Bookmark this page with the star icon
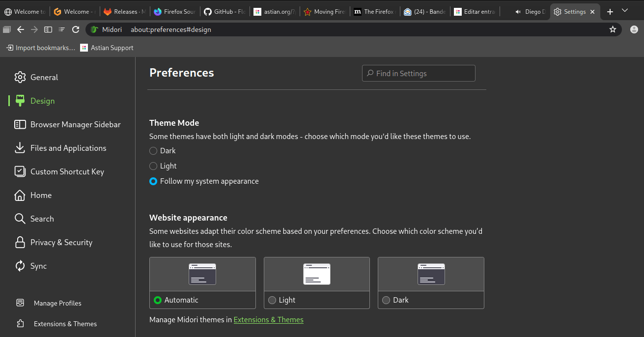Image resolution: width=644 pixels, height=337 pixels. pyautogui.click(x=613, y=29)
